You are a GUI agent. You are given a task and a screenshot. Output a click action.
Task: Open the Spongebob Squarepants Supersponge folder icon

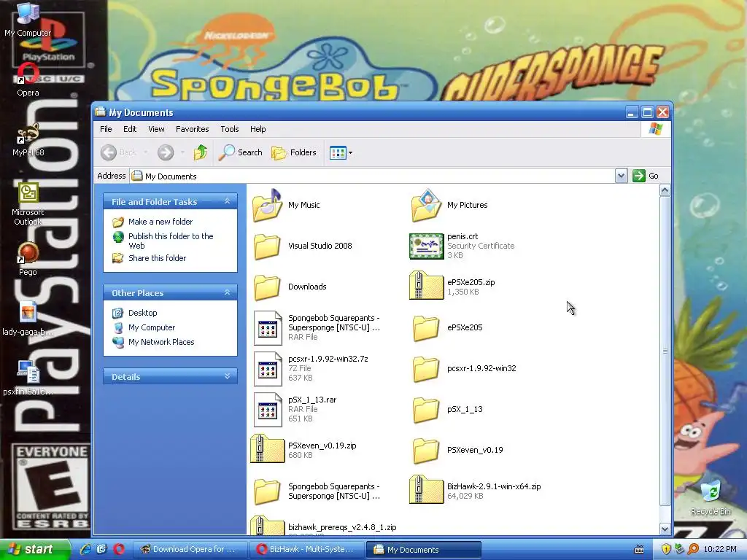267,491
